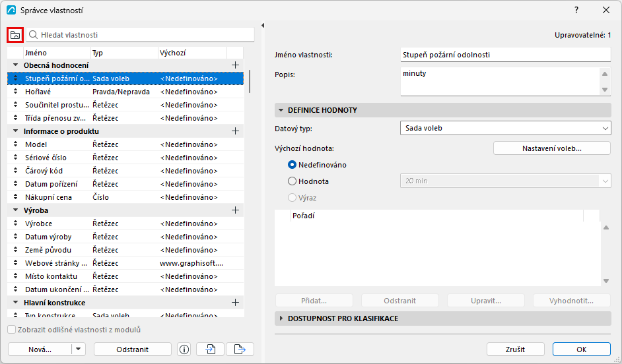Click the reorder handle of Sériové číslo row
Viewport: 622px width, 364px height.
[x=15, y=157]
